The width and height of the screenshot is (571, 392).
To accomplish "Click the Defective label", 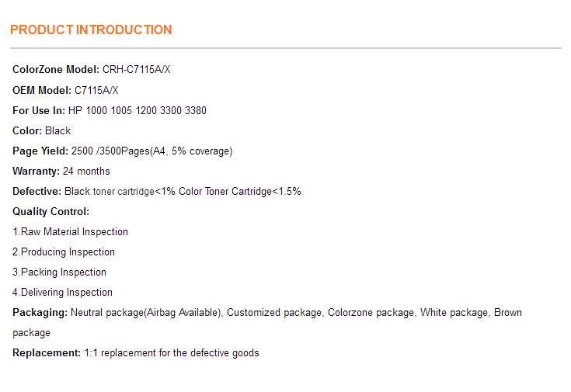I will 37,191.
